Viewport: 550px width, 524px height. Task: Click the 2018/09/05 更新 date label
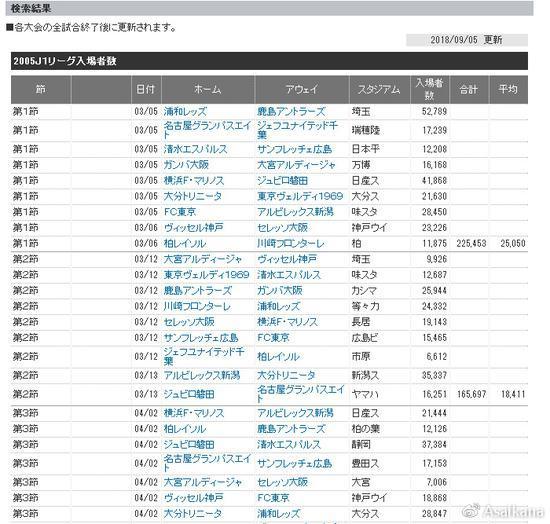click(467, 40)
